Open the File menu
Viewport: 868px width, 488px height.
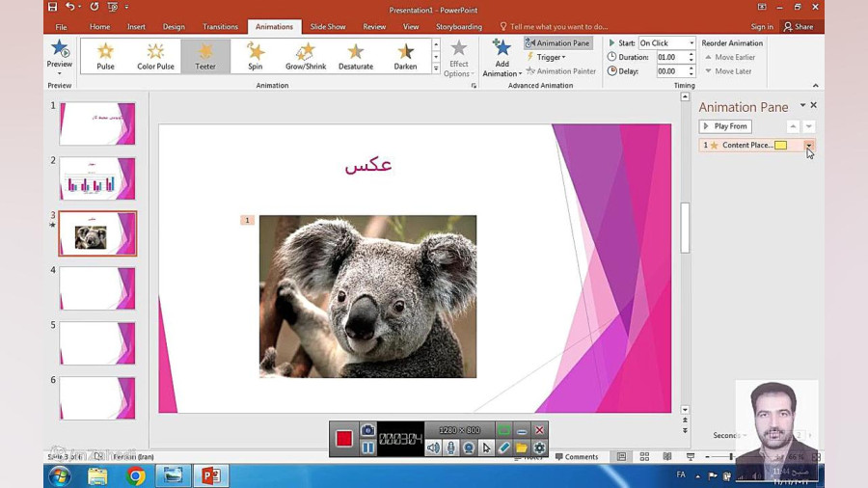pyautogui.click(x=61, y=27)
